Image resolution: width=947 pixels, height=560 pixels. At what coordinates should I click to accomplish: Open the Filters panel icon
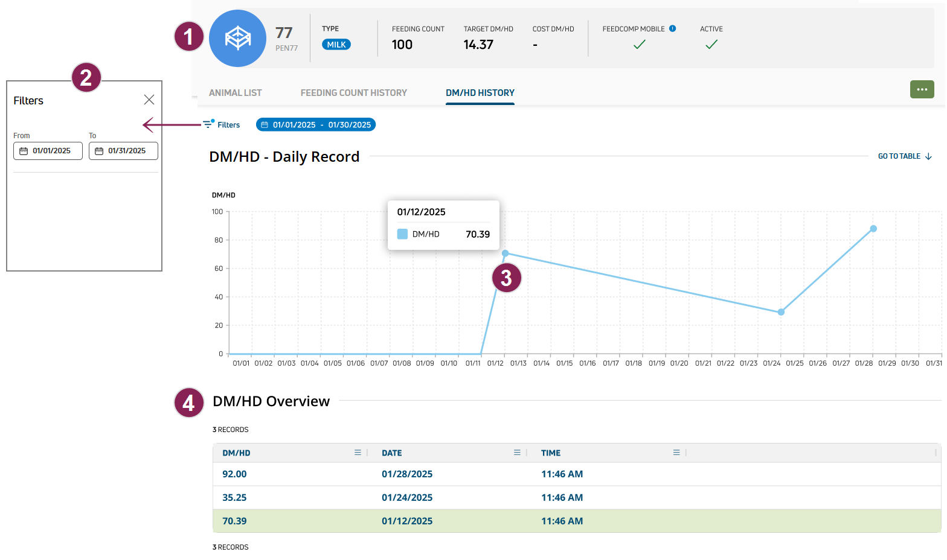point(208,124)
